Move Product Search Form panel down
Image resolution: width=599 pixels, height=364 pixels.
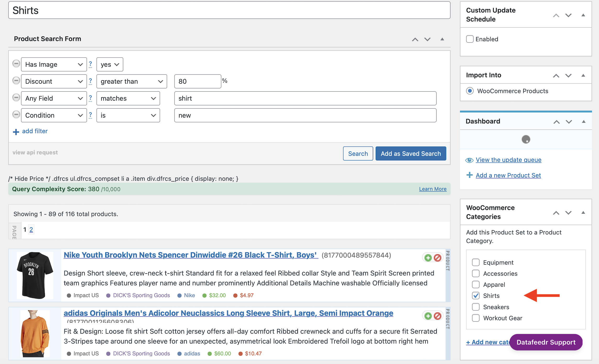click(427, 40)
